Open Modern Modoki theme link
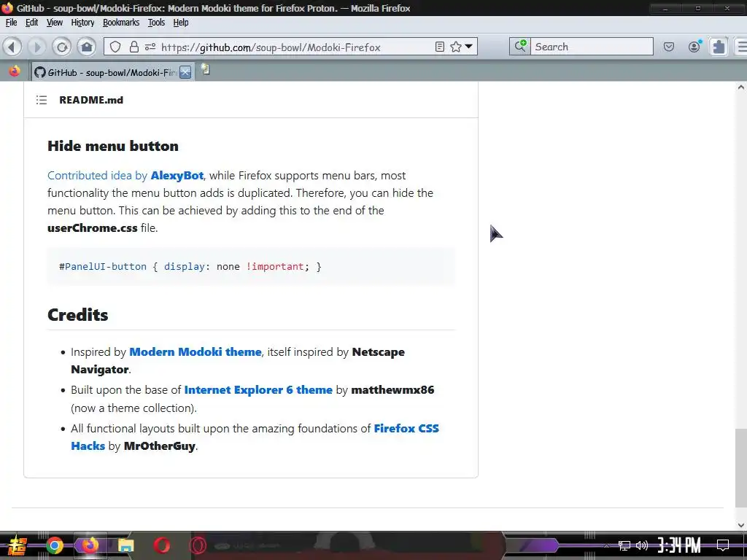This screenshot has height=560, width=747. click(196, 352)
